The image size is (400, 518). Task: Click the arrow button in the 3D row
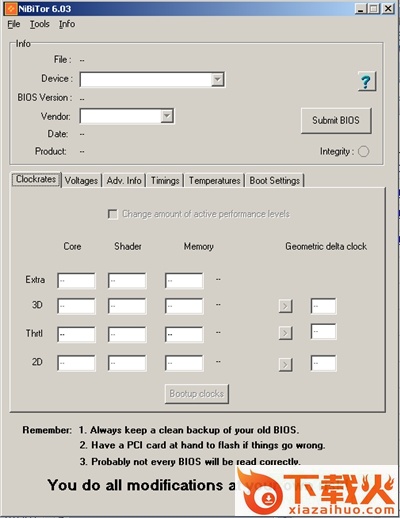(x=285, y=306)
